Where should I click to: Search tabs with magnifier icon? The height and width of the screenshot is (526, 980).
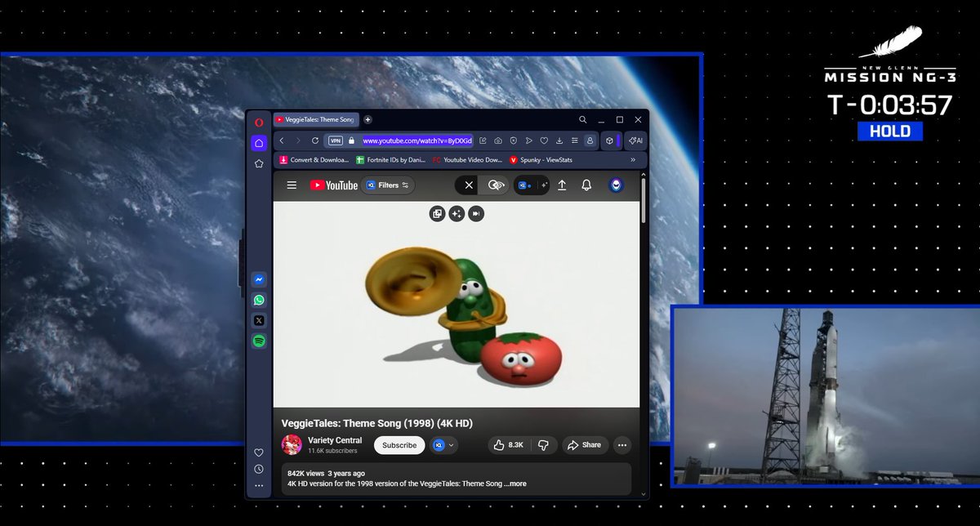(582, 119)
